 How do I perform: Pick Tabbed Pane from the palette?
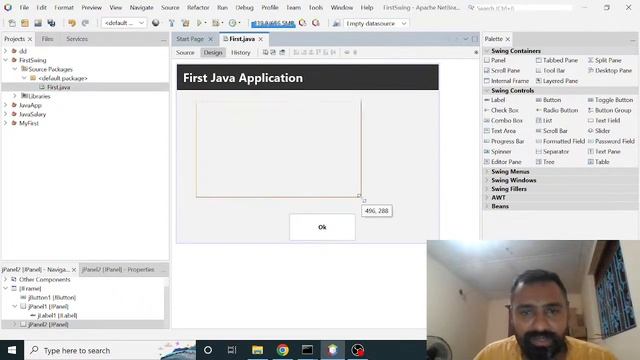tap(556, 60)
